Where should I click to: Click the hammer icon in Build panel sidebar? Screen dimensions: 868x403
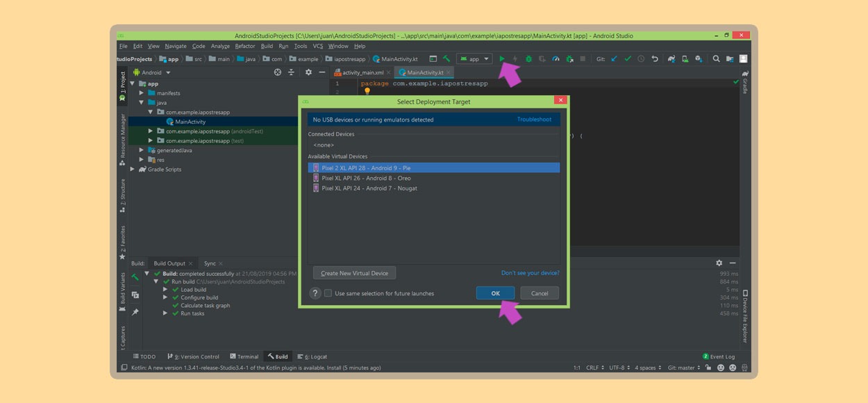(x=135, y=277)
